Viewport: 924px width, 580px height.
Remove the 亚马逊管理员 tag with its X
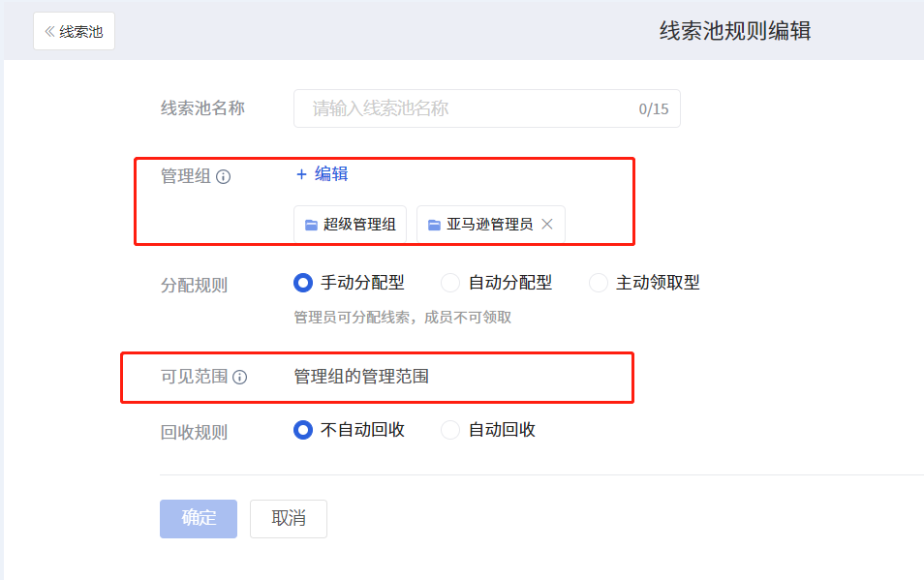(x=547, y=225)
